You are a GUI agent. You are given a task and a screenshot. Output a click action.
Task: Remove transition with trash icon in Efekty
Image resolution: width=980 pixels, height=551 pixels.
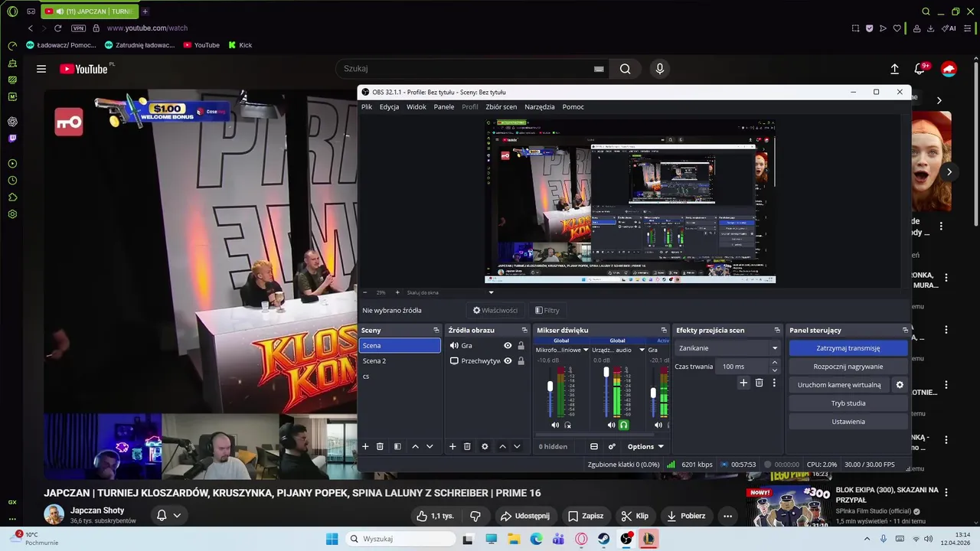759,383
